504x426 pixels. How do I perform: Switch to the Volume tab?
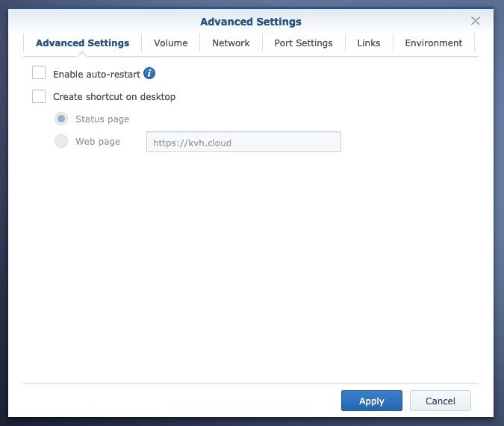coord(171,43)
